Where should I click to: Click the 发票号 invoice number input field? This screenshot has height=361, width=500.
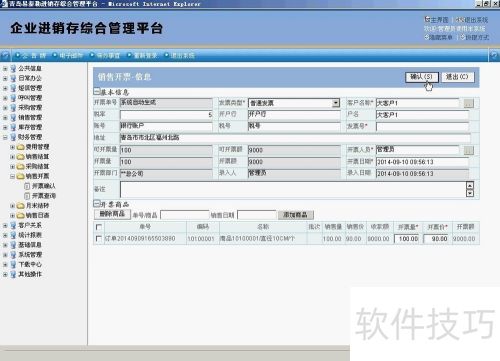coord(422,127)
